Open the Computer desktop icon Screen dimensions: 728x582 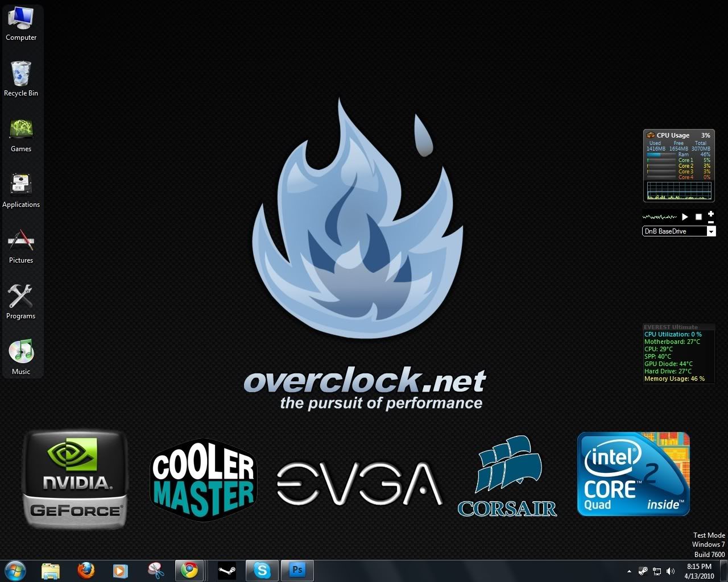click(21, 24)
